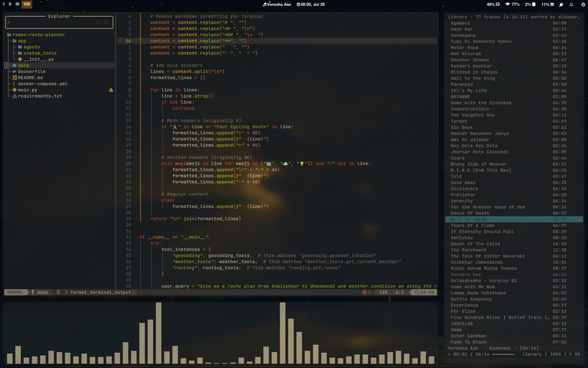The image size is (588, 368).
Task: Click the 00:00 clock icon in statusline
Action: click(x=424, y=292)
